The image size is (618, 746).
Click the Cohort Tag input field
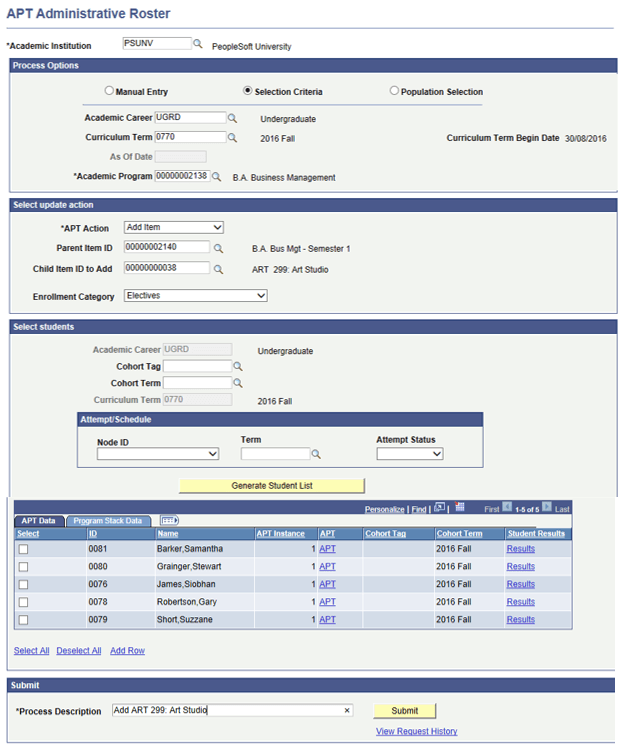click(x=197, y=366)
